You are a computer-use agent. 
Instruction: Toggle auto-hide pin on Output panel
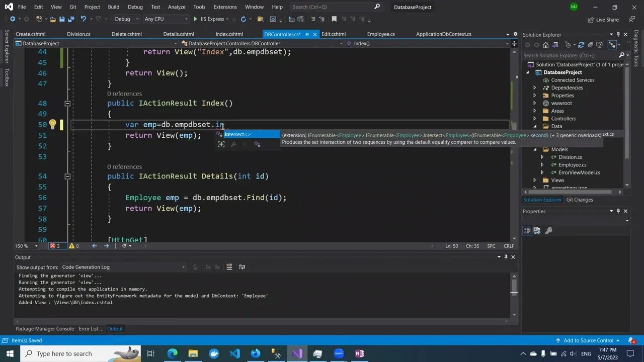[506, 257]
